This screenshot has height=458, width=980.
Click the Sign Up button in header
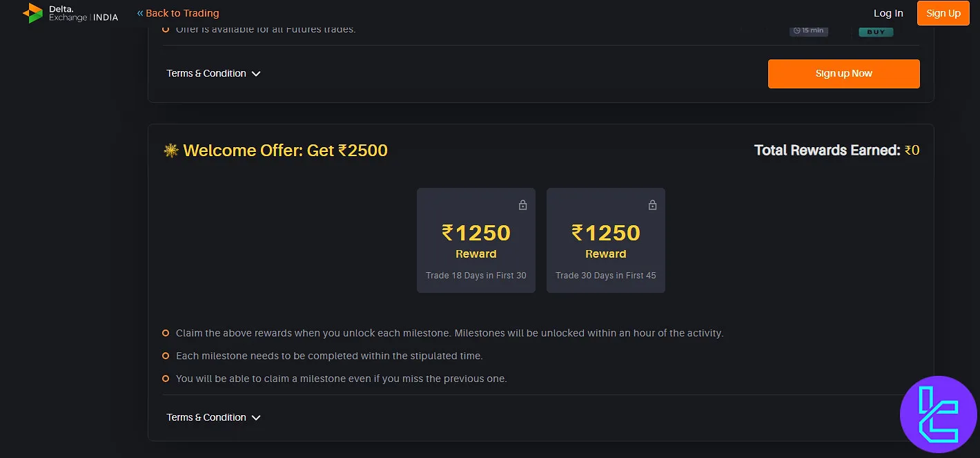pyautogui.click(x=943, y=13)
